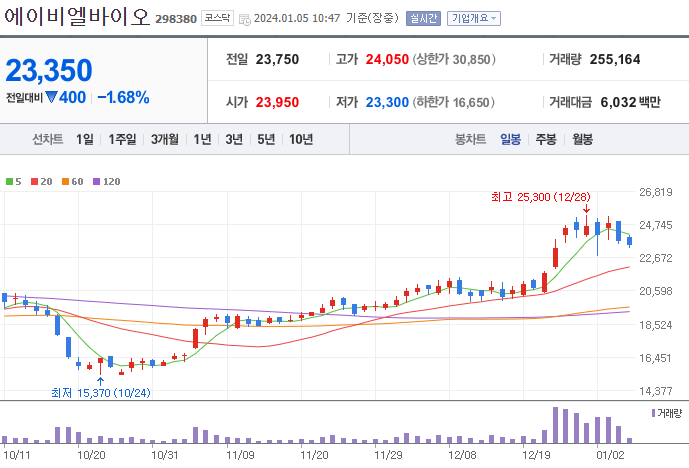Click the stock name 에이비엘바이오
Viewport: 689px width, 468px height.
point(77,16)
